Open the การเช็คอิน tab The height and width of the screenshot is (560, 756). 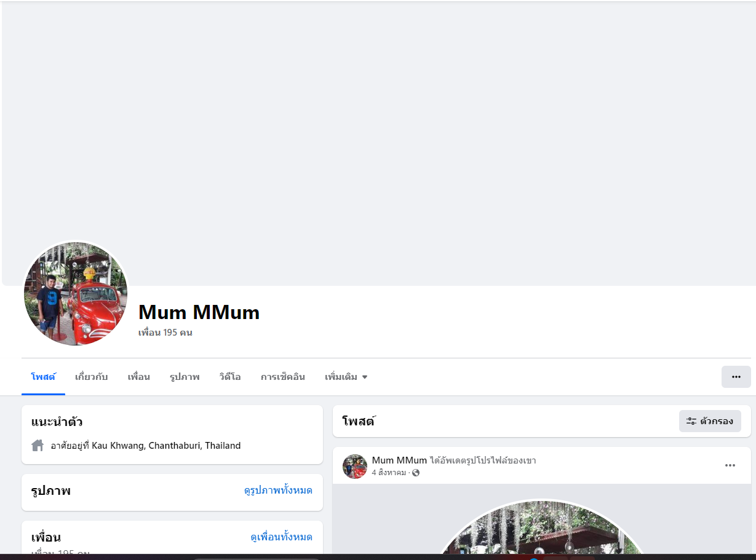click(x=283, y=377)
